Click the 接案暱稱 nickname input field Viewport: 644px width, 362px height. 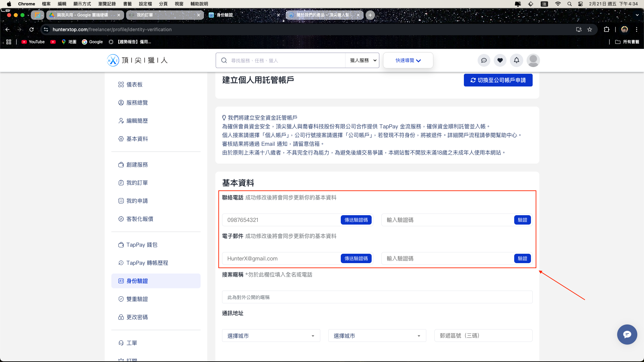(x=377, y=297)
